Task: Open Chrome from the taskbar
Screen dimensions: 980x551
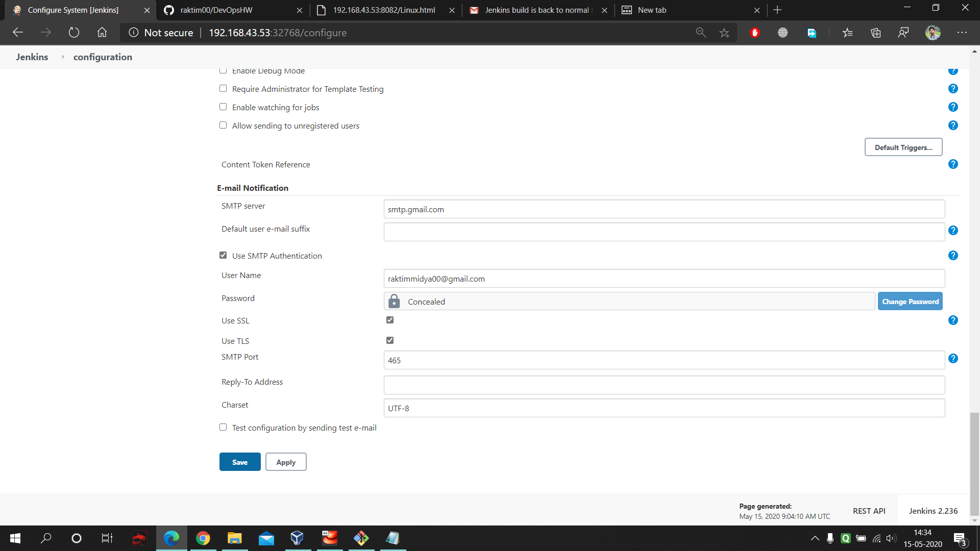Action: coord(203,538)
